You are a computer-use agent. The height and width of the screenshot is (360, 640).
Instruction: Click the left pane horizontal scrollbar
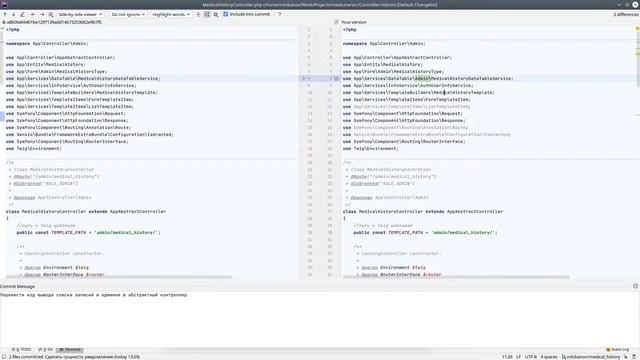click(x=119, y=277)
